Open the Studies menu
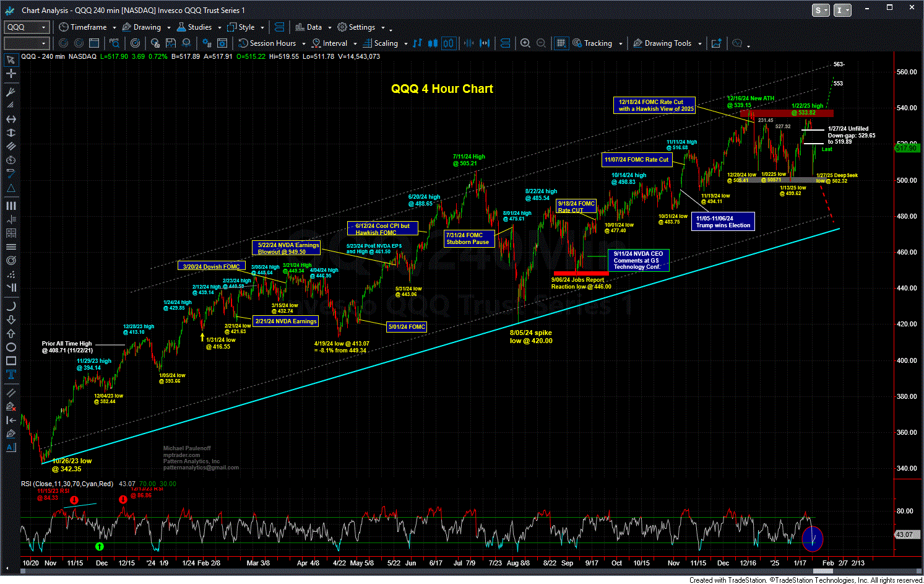 coord(194,27)
